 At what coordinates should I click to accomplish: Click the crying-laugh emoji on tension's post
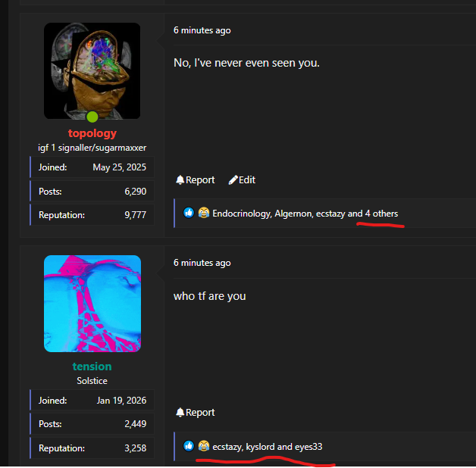coord(204,446)
